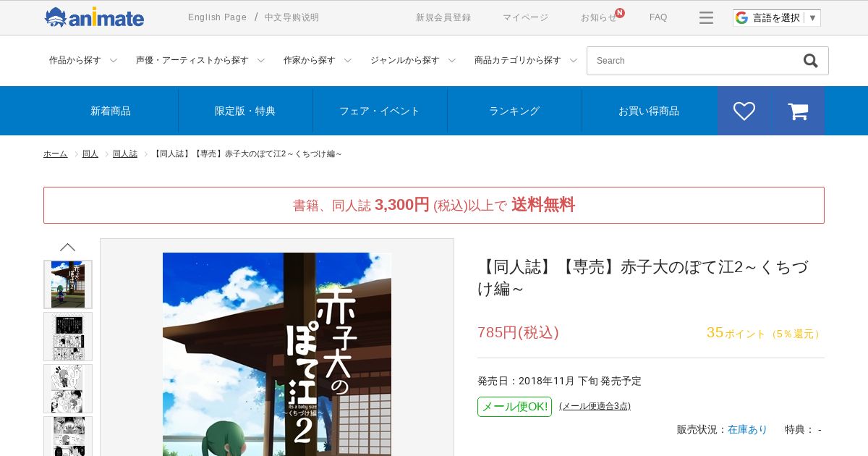This screenshot has height=456, width=868.
Task: Click the メール便適合3点 link
Action: pos(595,406)
